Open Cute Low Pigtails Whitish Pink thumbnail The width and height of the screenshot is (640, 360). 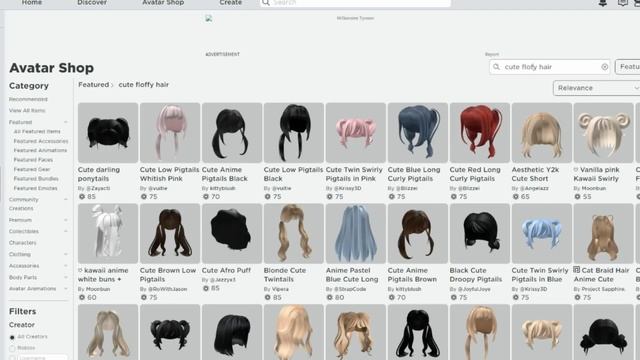170,133
